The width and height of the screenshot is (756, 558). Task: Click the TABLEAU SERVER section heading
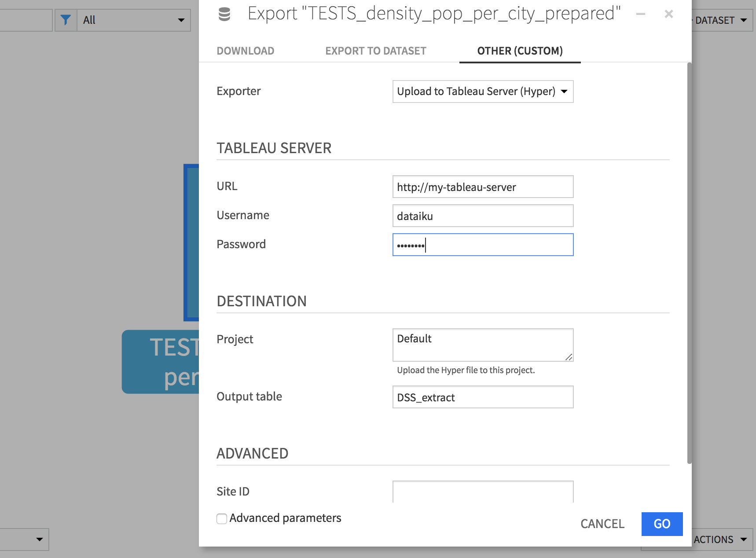click(274, 148)
